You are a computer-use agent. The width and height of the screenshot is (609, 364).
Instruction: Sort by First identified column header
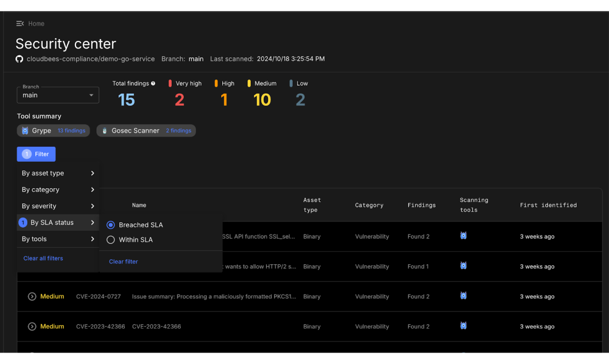pos(549,205)
